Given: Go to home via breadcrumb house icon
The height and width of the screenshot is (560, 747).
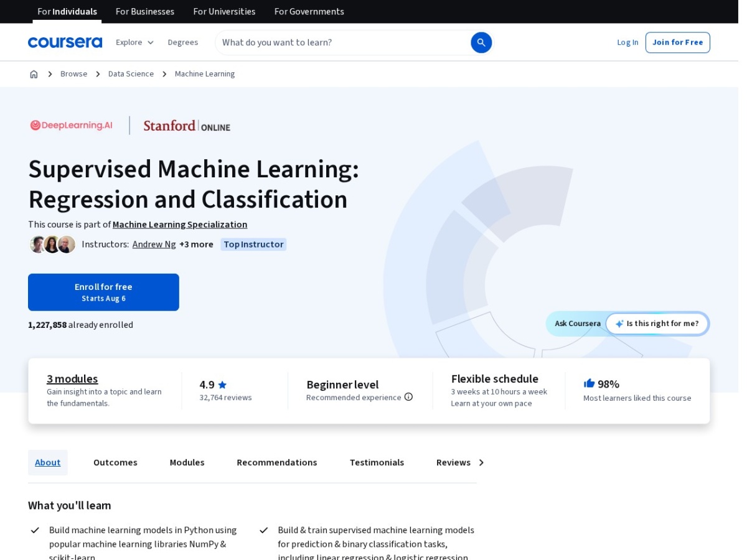Looking at the screenshot, I should pos(34,74).
